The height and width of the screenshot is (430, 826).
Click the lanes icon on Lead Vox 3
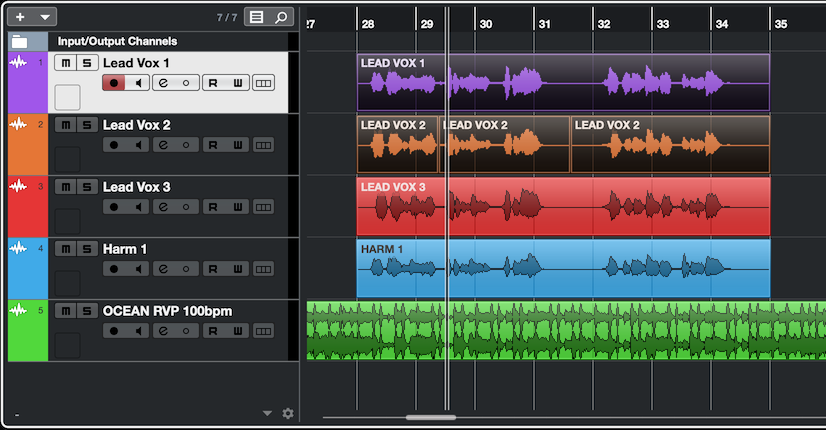tap(263, 207)
